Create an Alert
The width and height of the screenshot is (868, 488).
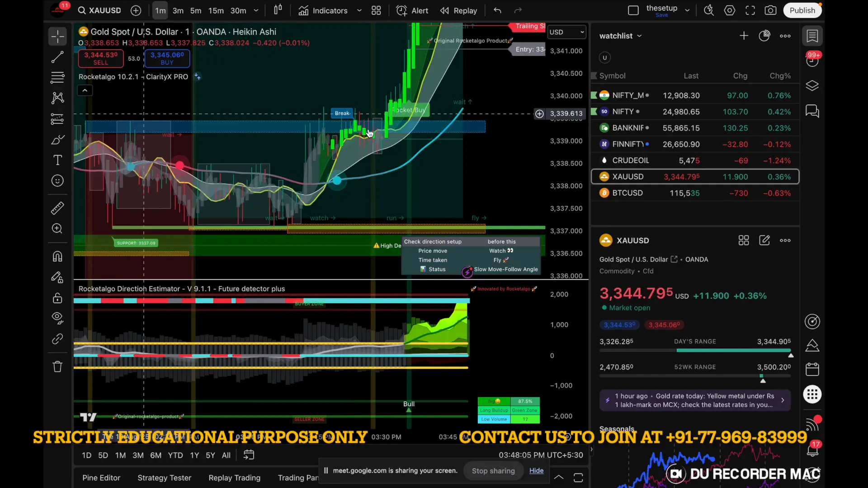pos(412,10)
